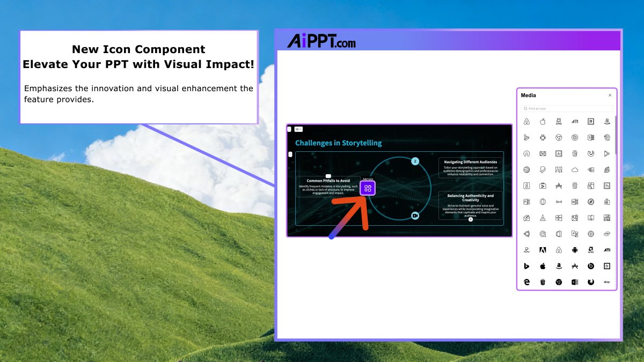Select the PayPal wordmark icon

526,250
